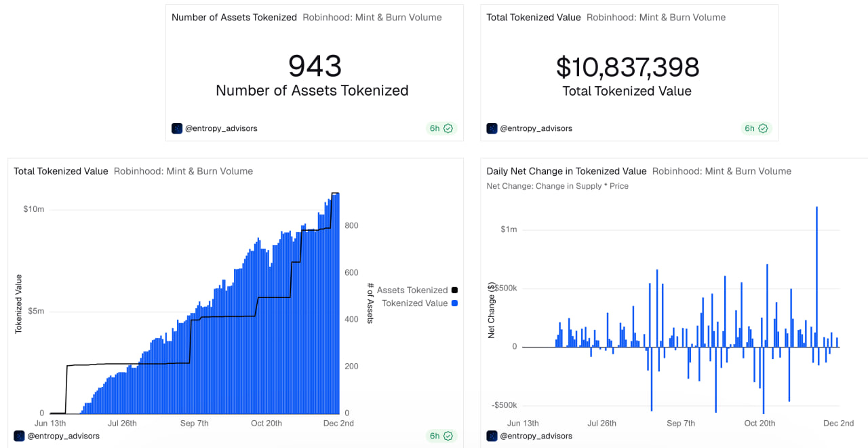Click the avatar icon under the $10,837,398 counter
The width and height of the screenshot is (868, 448).
tap(492, 128)
